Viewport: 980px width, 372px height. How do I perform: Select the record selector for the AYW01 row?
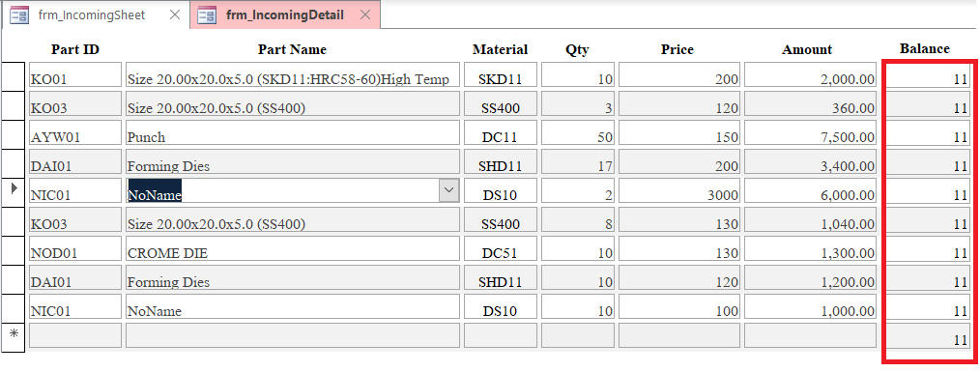click(x=14, y=132)
